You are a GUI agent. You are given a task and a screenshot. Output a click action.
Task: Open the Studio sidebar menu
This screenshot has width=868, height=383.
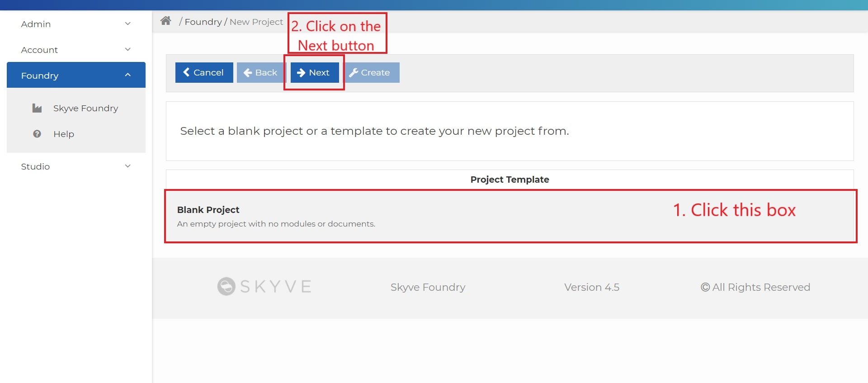pyautogui.click(x=76, y=166)
